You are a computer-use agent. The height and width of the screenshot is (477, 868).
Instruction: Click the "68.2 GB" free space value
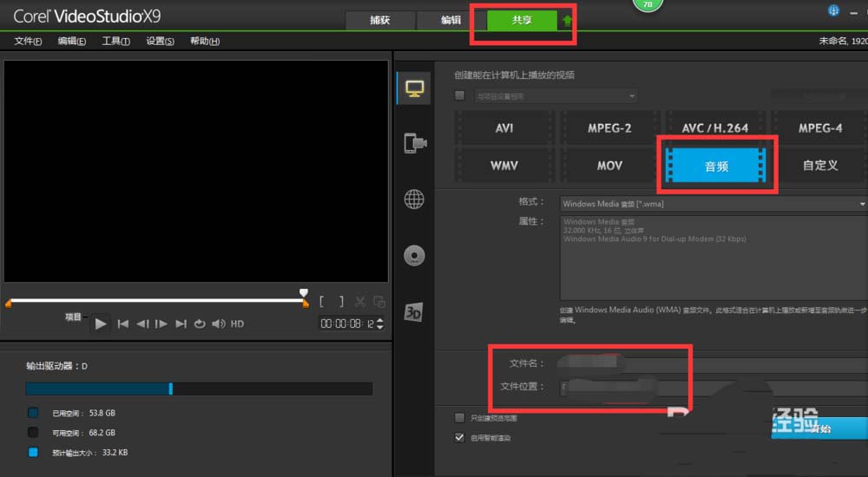[102, 433]
